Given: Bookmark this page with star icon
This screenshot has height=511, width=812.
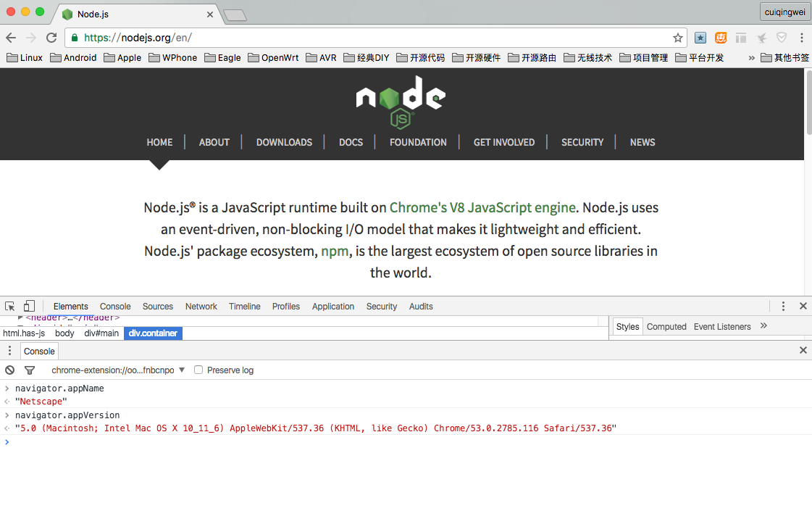Looking at the screenshot, I should point(678,38).
